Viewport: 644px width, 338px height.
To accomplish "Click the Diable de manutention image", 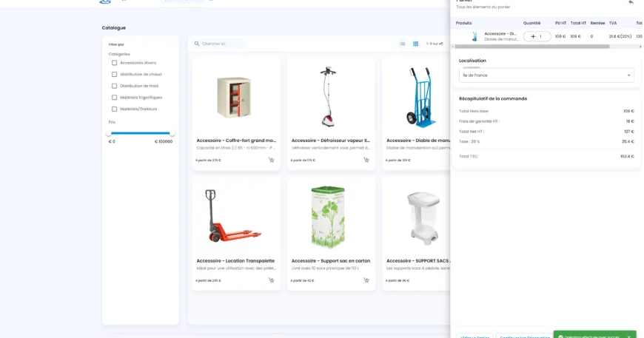I will (420, 97).
